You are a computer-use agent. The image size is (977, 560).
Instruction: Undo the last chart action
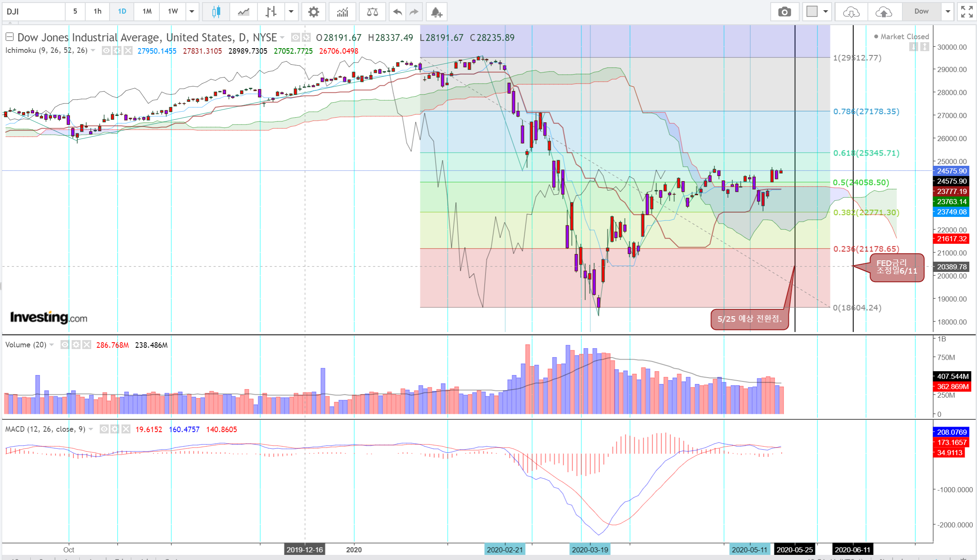pos(397,12)
